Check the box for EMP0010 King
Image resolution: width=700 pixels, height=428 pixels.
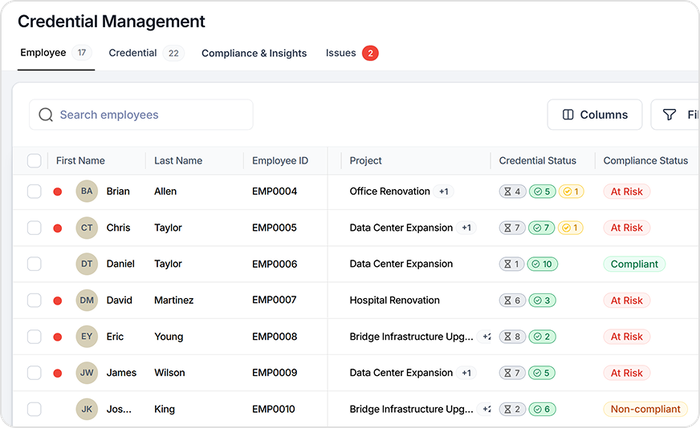(34, 409)
